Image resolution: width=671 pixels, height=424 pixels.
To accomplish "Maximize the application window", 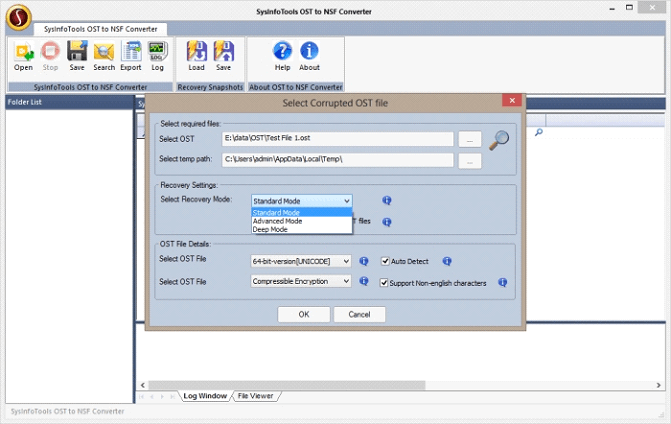I will point(629,7).
